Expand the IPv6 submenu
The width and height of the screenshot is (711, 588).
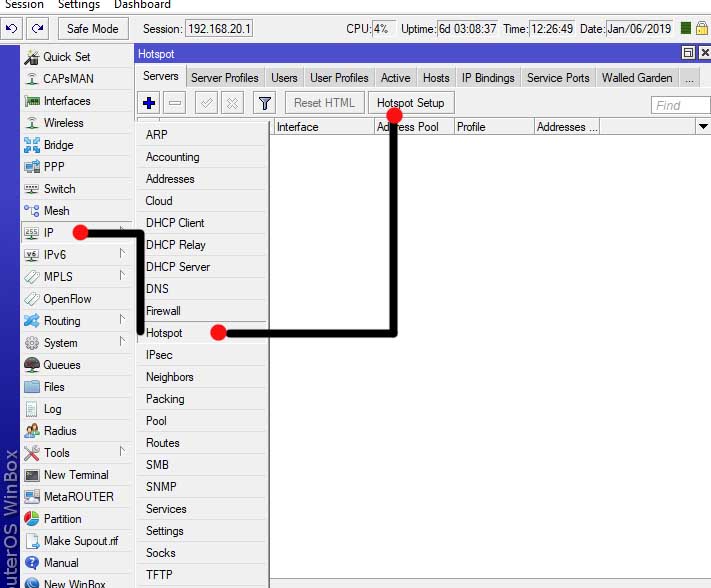point(76,255)
